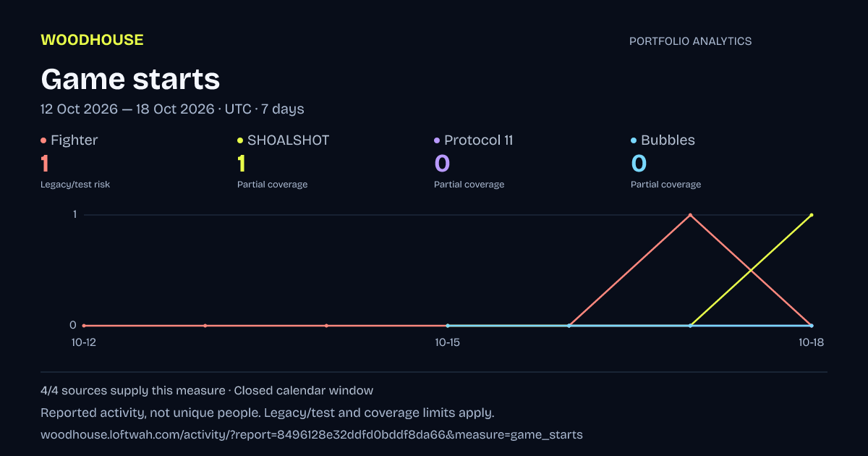This screenshot has width=868, height=456.
Task: Click the yellow dot beside SHOALSHOT
Action: (240, 140)
